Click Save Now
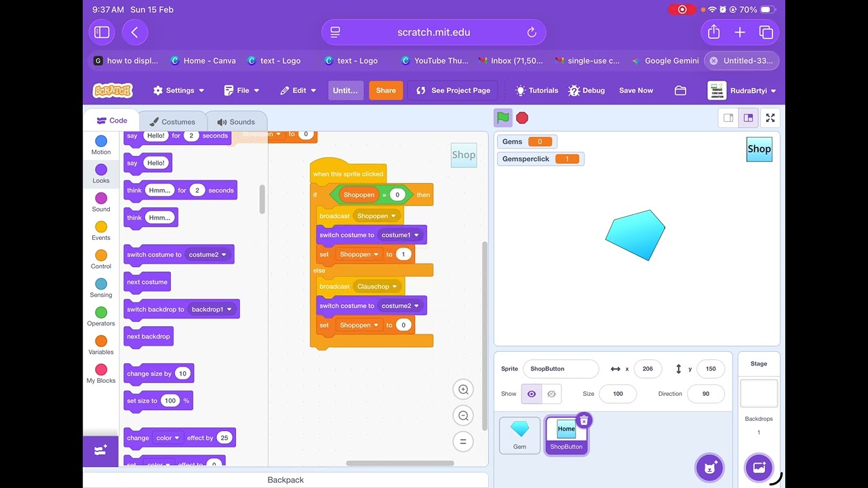This screenshot has height=488, width=868. 636,90
